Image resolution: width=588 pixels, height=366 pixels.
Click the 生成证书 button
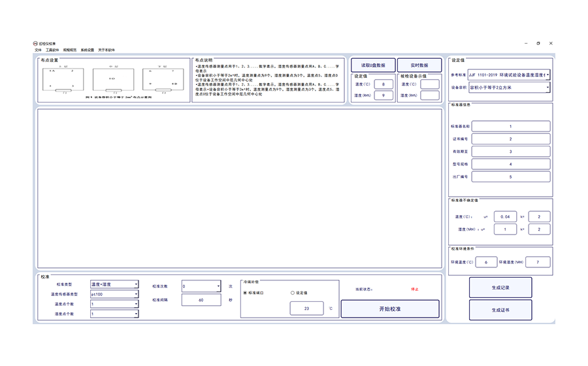pyautogui.click(x=500, y=310)
